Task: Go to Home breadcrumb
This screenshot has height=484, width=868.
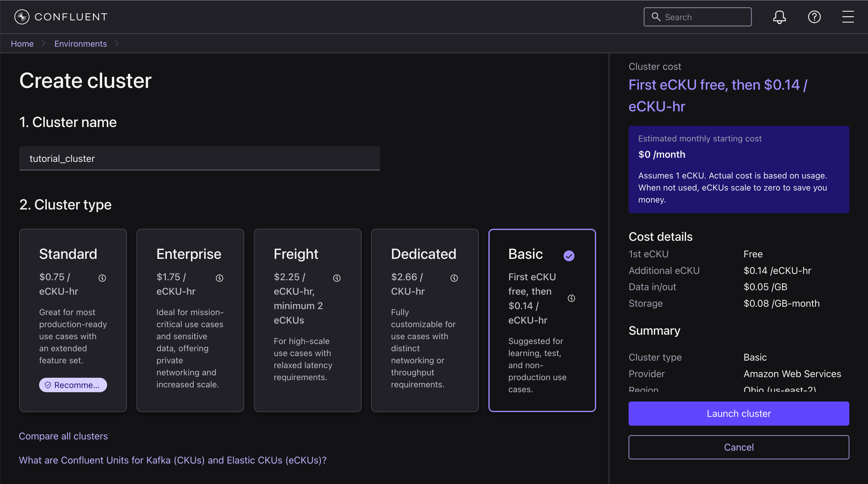Action: coord(22,44)
